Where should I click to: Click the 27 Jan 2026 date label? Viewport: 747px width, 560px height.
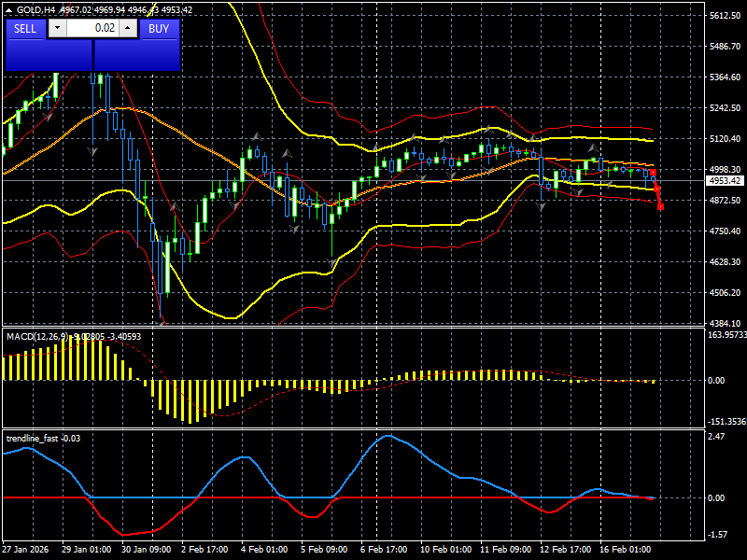(26, 550)
